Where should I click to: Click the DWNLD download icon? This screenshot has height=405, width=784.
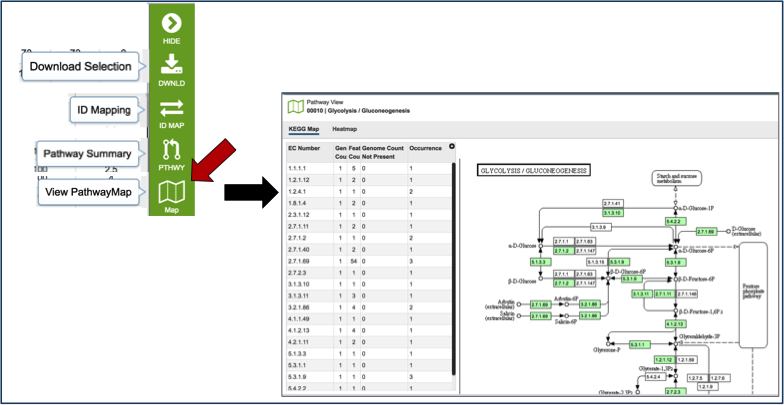coord(172,64)
